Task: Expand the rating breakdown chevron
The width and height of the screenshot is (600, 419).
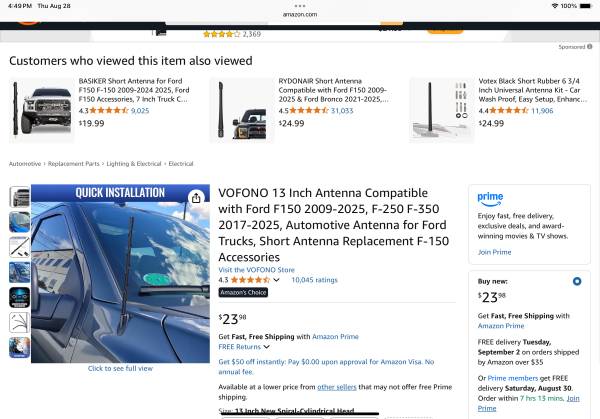Action: pyautogui.click(x=276, y=280)
